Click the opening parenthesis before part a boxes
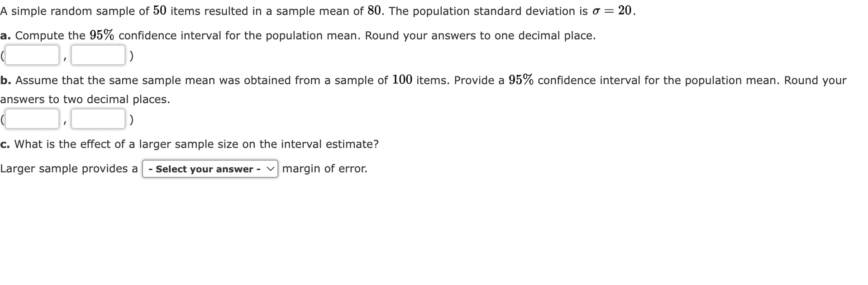The height and width of the screenshot is (285, 868). (3, 55)
